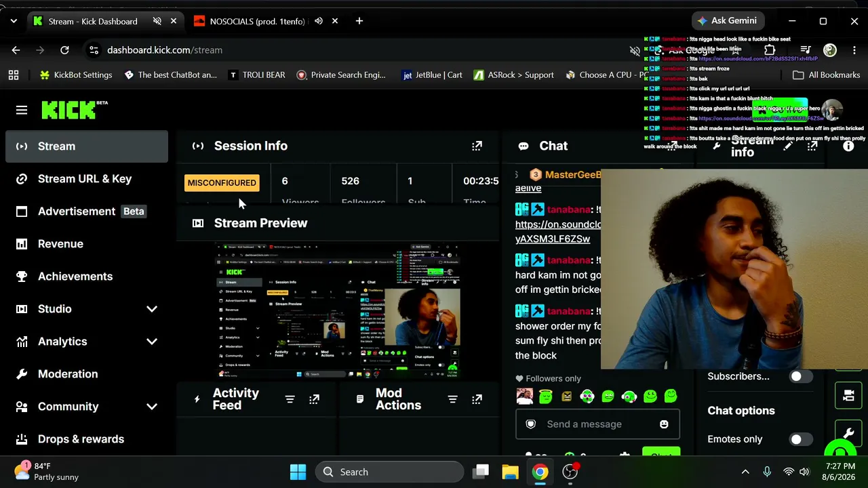Viewport: 868px width, 488px height.
Task: Open the taskbar clock showing 7:27 PM
Action: point(840,472)
